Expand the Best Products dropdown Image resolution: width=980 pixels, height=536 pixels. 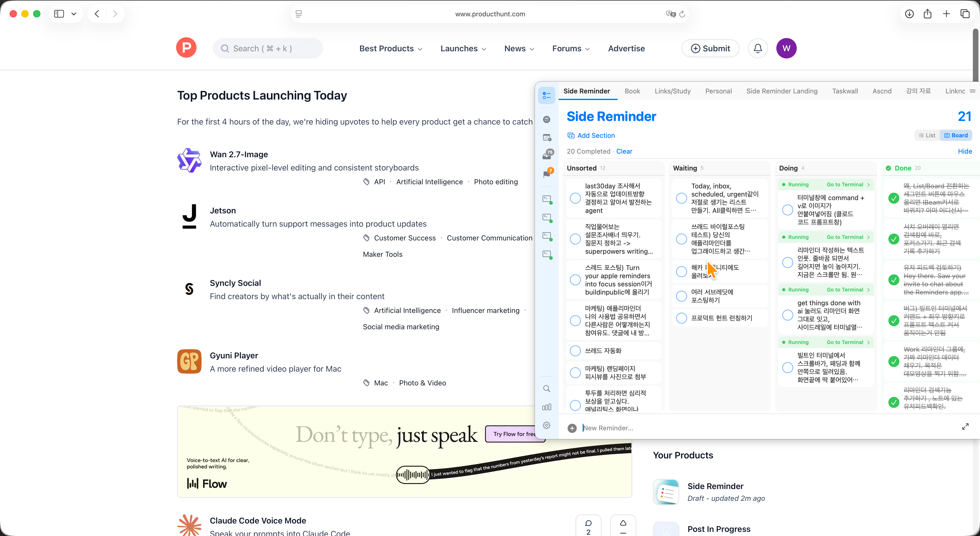[391, 48]
